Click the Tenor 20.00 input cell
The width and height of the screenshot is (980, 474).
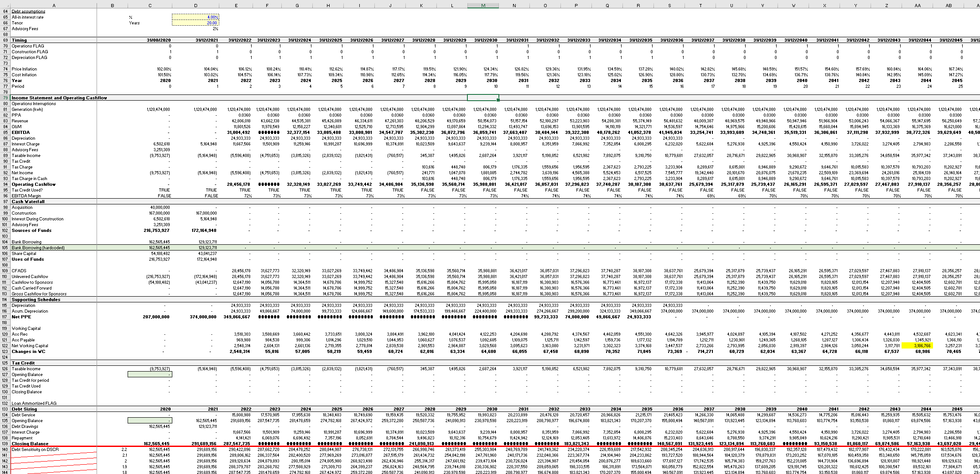click(x=195, y=23)
